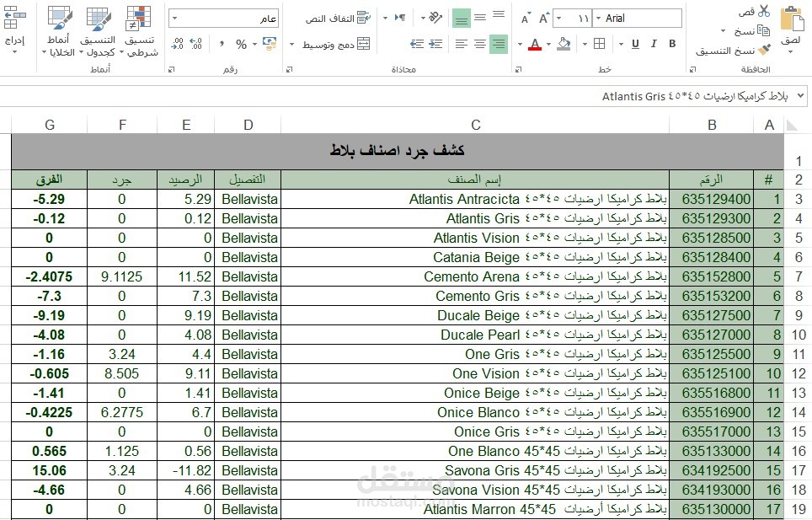The image size is (812, 520).
Task: Launch Font (خط) dialog launcher
Action: click(518, 69)
